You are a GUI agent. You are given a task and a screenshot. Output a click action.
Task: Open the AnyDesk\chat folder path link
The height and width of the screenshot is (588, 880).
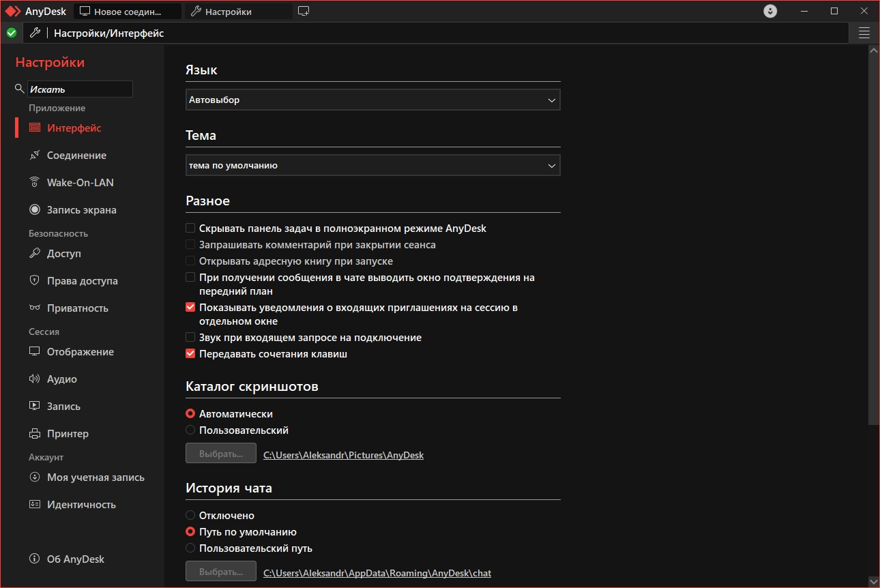377,573
